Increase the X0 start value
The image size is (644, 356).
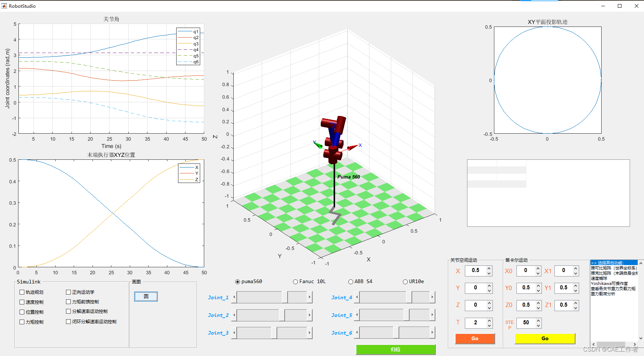[x=538, y=268]
